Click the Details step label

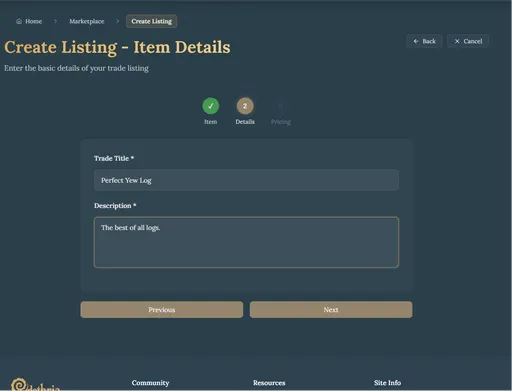click(245, 122)
